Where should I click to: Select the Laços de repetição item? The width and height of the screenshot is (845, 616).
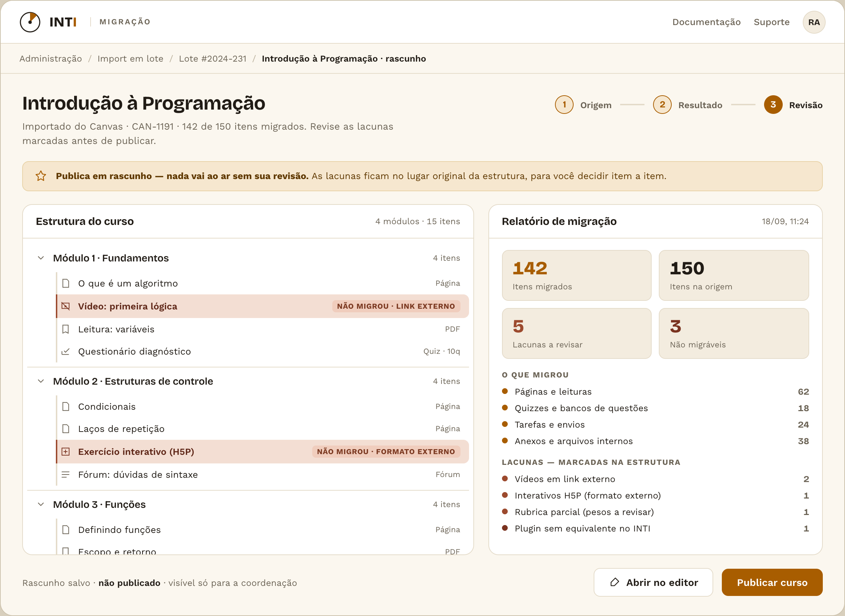point(262,429)
